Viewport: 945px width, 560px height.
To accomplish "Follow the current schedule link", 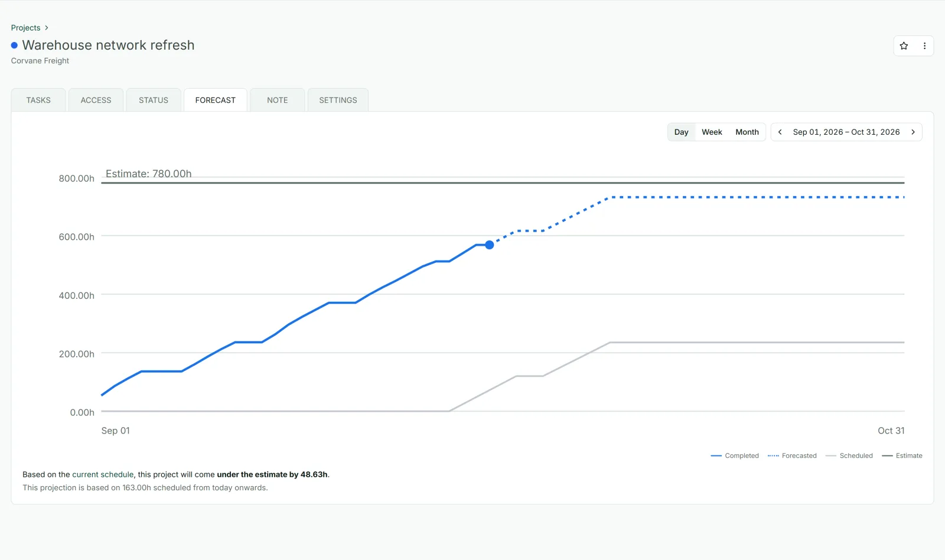I will point(103,474).
